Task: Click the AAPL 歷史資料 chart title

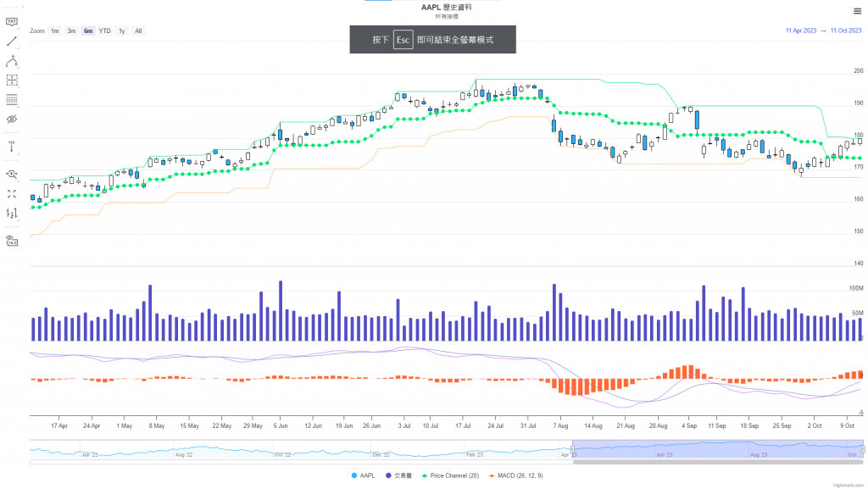Action: tap(446, 7)
